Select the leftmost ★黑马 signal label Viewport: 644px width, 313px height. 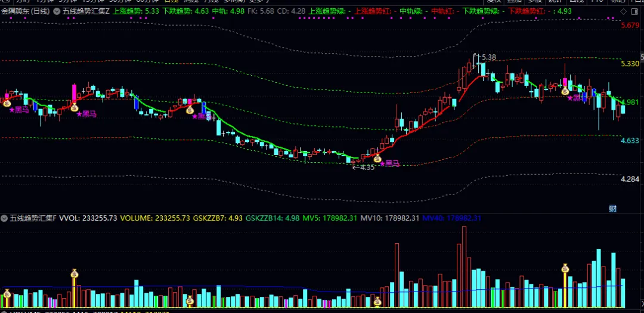click(x=19, y=110)
